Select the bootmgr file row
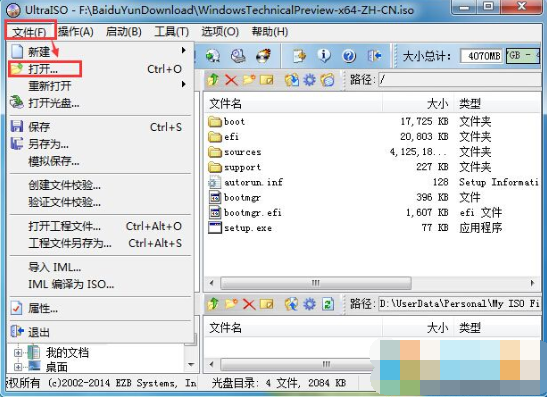The width and height of the screenshot is (547, 397). point(372,197)
